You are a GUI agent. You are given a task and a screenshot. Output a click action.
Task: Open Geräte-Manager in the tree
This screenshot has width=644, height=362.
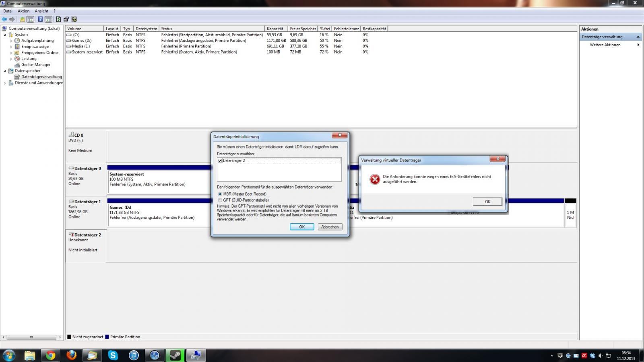(36, 65)
